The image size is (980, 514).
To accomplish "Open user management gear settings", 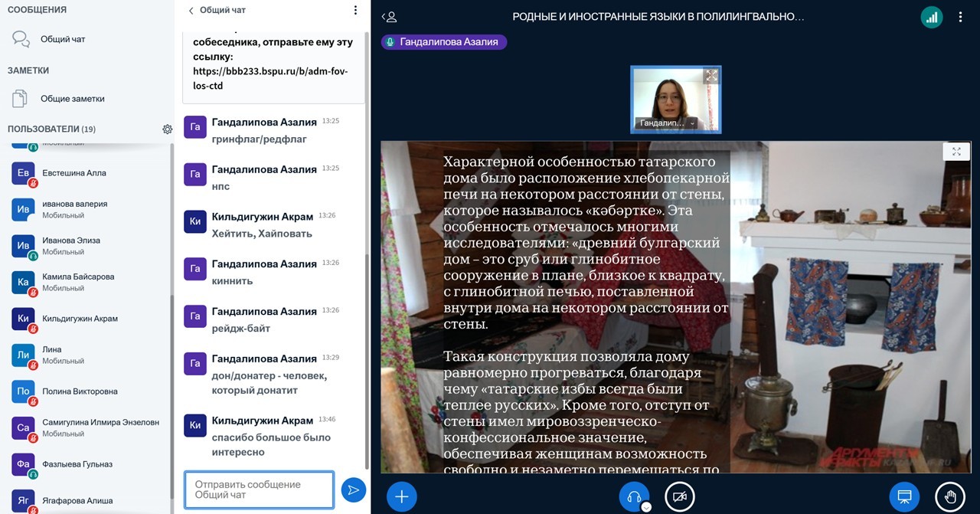I will (x=167, y=129).
